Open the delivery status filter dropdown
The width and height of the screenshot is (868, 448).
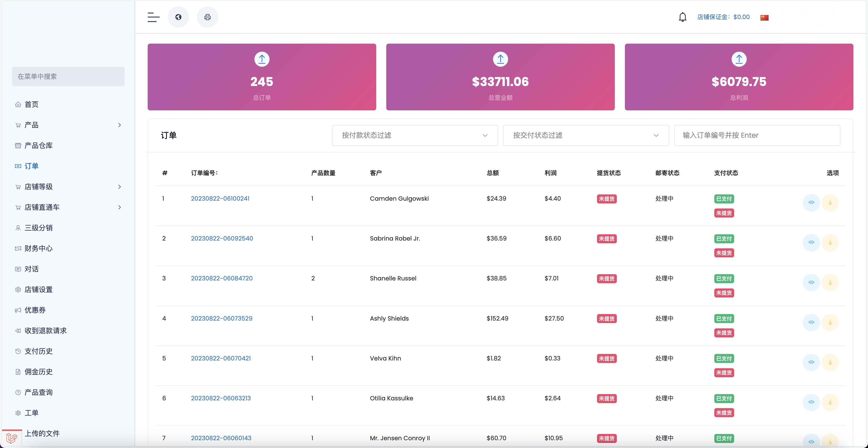586,135
